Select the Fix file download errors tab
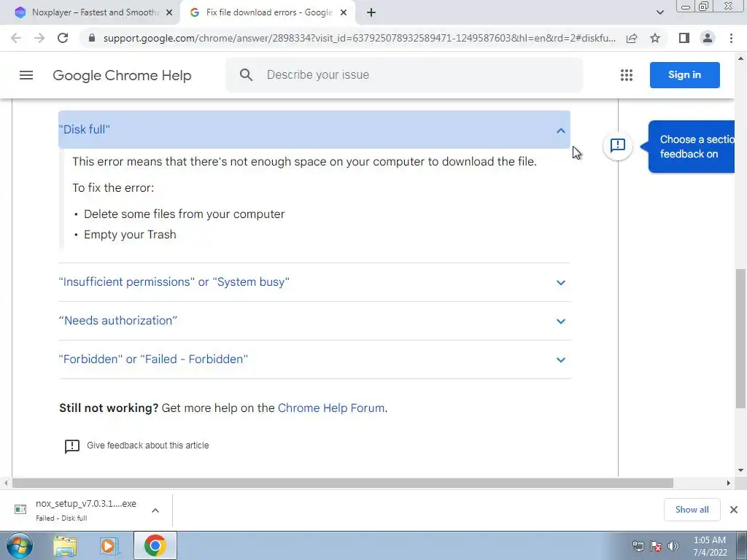 268,12
